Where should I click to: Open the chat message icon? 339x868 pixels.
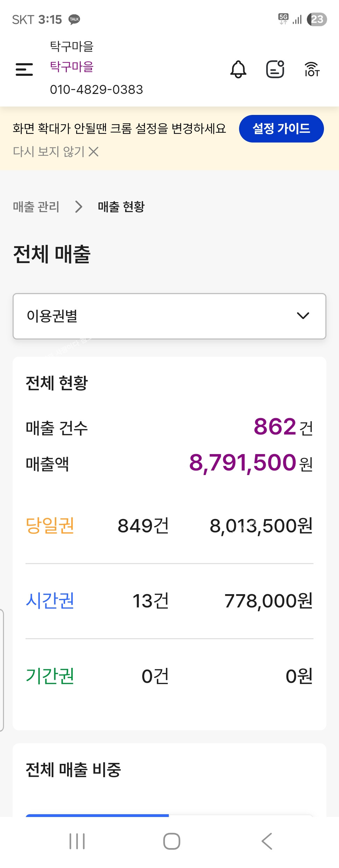tap(275, 69)
